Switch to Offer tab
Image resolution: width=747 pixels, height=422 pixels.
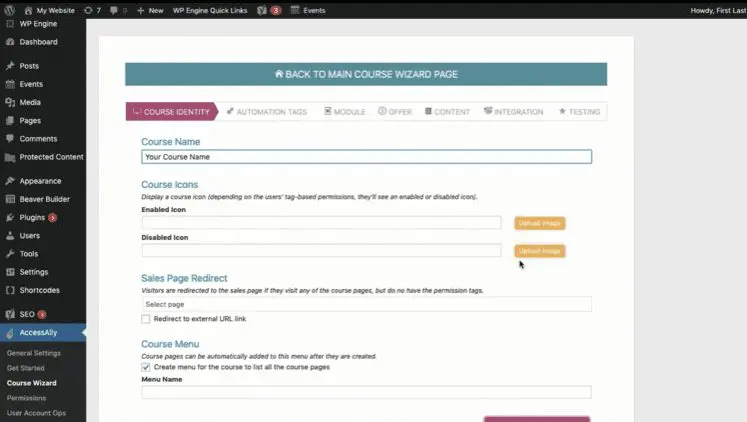(x=395, y=111)
